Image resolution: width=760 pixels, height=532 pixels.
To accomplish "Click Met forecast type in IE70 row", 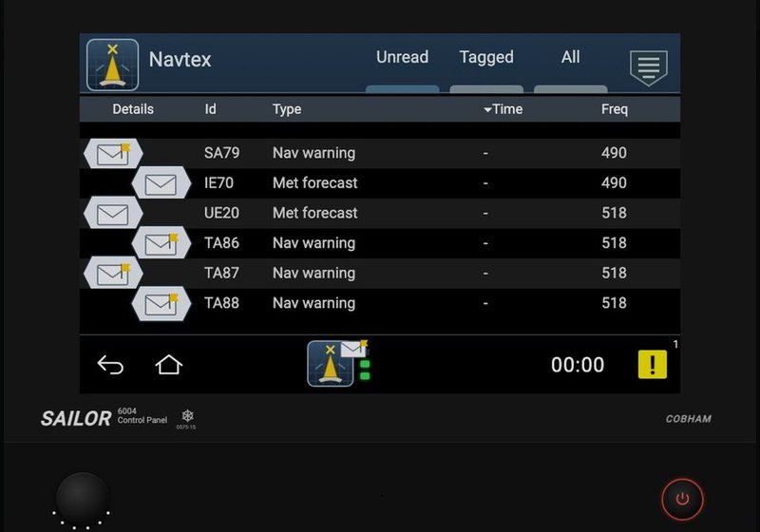I will 315,183.
